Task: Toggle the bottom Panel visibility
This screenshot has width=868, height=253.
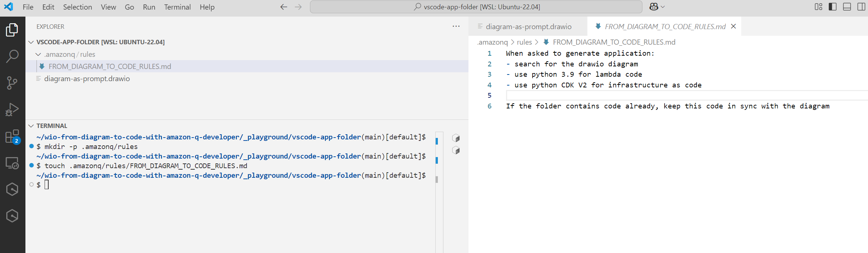Action: pos(847,7)
